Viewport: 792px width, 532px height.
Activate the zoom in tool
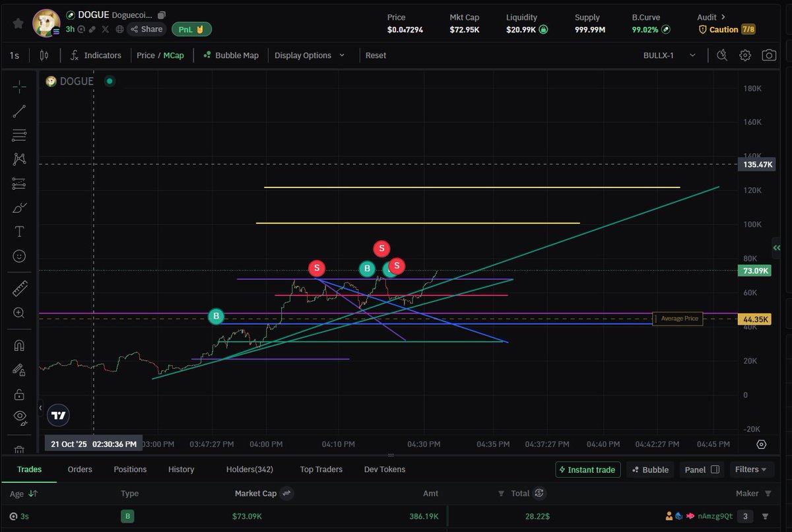click(19, 313)
